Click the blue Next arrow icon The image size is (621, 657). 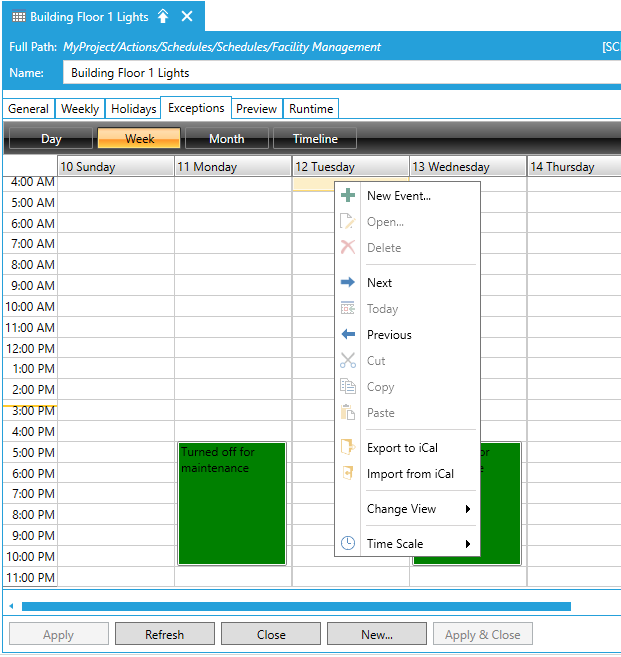348,283
